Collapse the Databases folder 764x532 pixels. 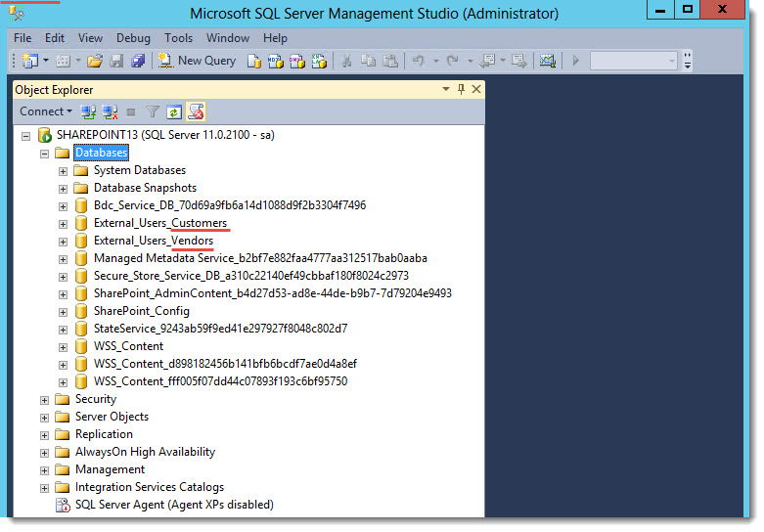click(x=44, y=154)
